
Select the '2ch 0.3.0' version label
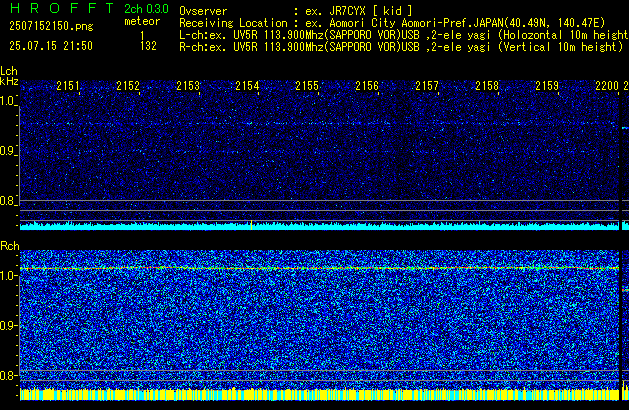point(146,8)
